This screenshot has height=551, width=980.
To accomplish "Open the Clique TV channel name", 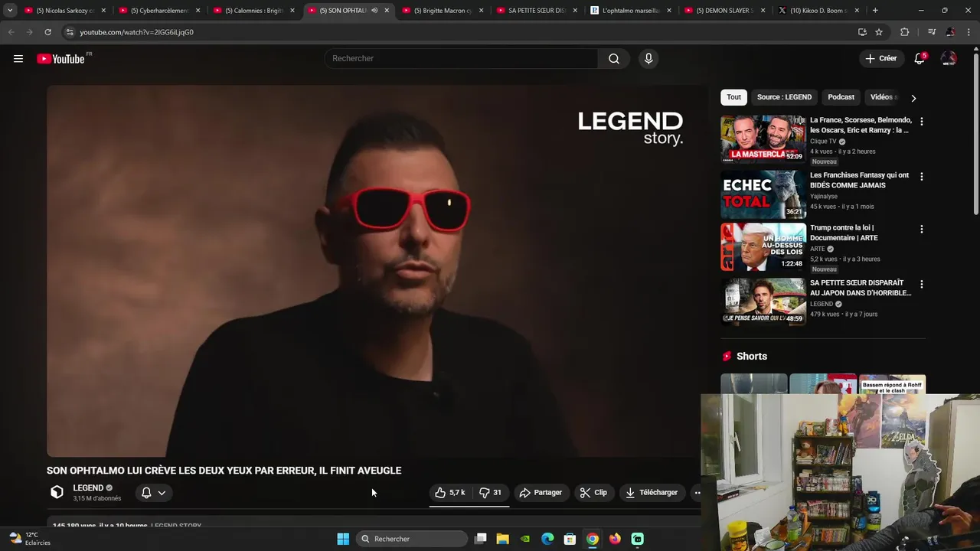I will point(823,142).
